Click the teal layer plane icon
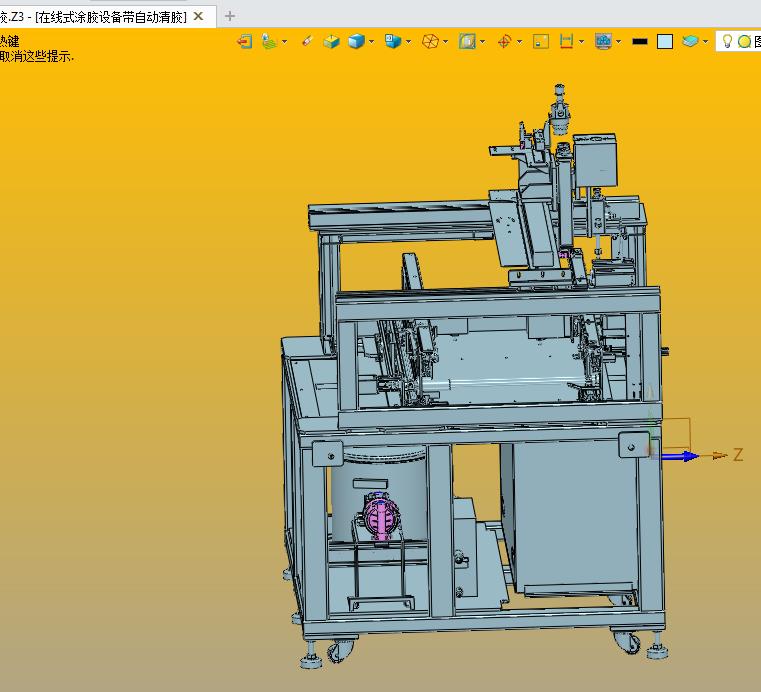The height and width of the screenshot is (692, 761). (690, 41)
